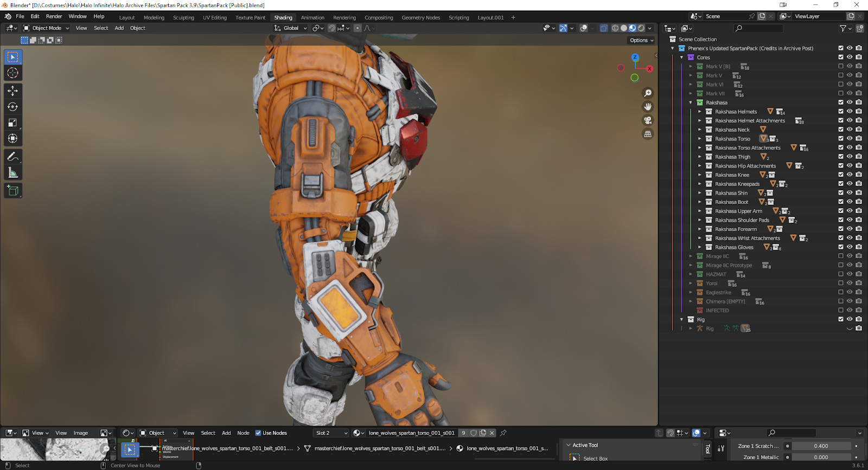Collapse the Rakshasa collection

tap(691, 102)
